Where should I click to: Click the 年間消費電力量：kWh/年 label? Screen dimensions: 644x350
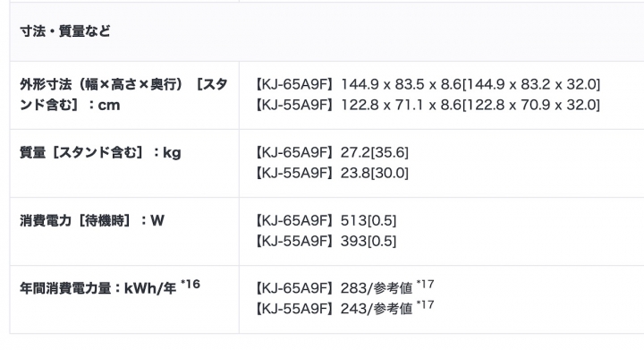tap(97, 288)
